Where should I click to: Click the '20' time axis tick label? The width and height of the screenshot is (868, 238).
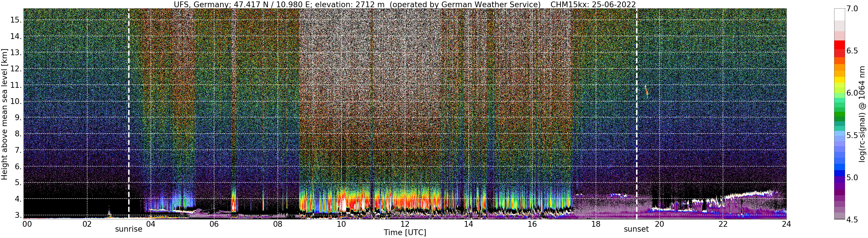tap(659, 224)
